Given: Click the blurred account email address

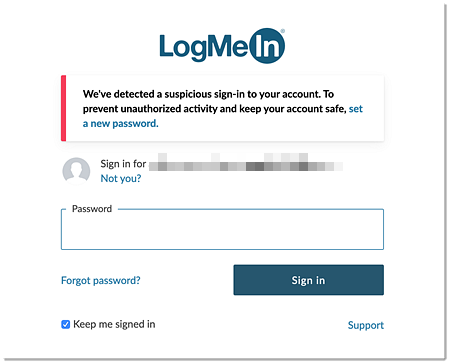Looking at the screenshot, I should [246, 162].
